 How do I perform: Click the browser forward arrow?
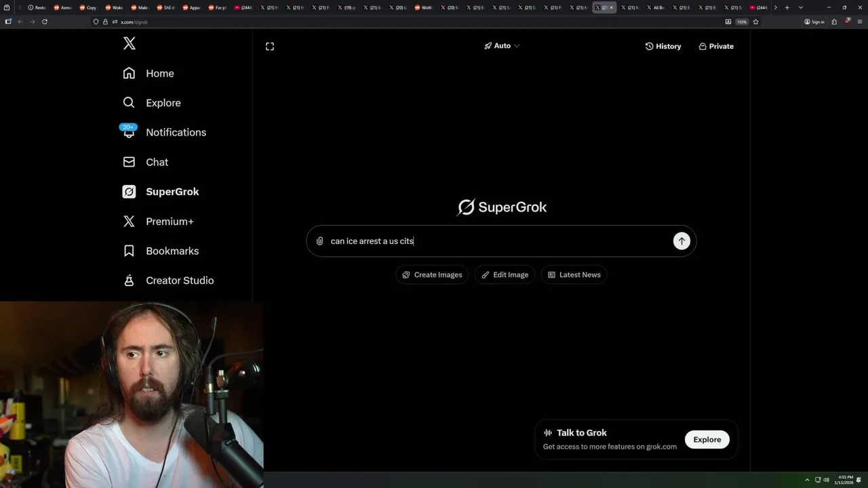click(x=32, y=22)
